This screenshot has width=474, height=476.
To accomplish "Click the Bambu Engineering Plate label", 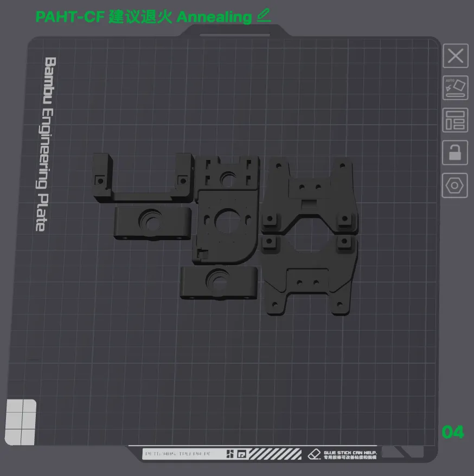I will coord(44,144).
